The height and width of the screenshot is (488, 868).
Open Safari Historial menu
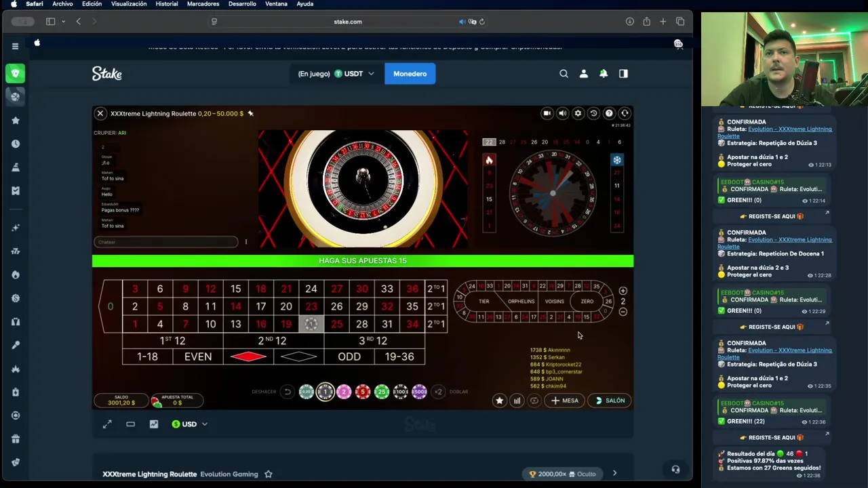pos(167,4)
